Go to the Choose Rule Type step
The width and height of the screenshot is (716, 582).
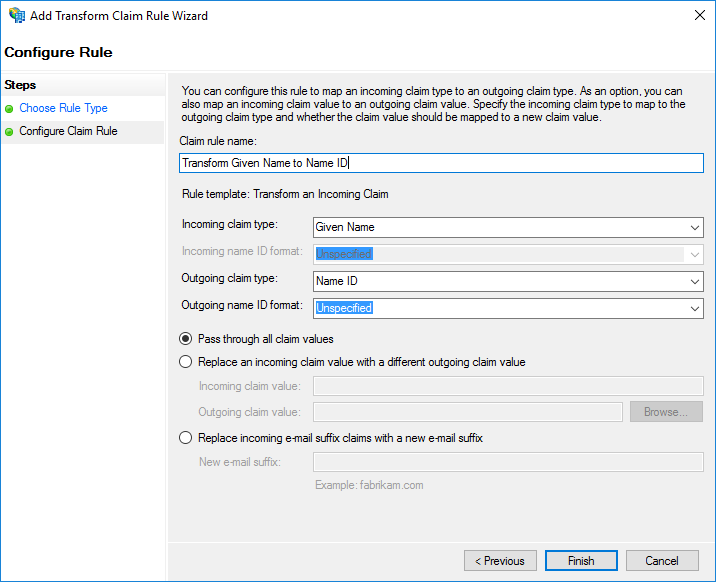63,108
